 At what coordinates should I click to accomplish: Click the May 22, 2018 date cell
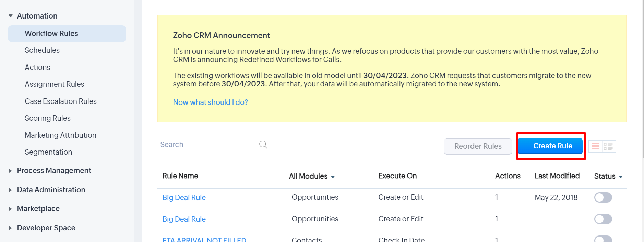pyautogui.click(x=556, y=198)
